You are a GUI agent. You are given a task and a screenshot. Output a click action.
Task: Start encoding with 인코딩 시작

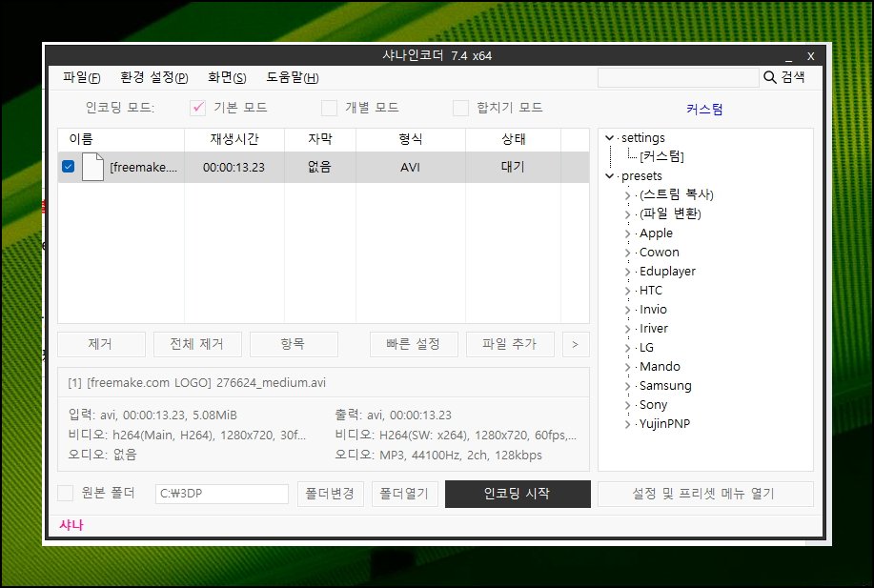point(518,494)
